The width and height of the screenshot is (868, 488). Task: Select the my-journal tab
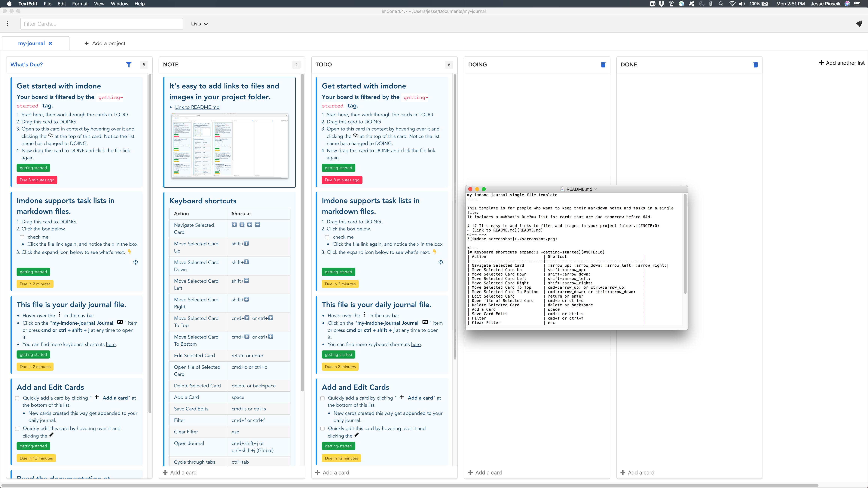(31, 44)
